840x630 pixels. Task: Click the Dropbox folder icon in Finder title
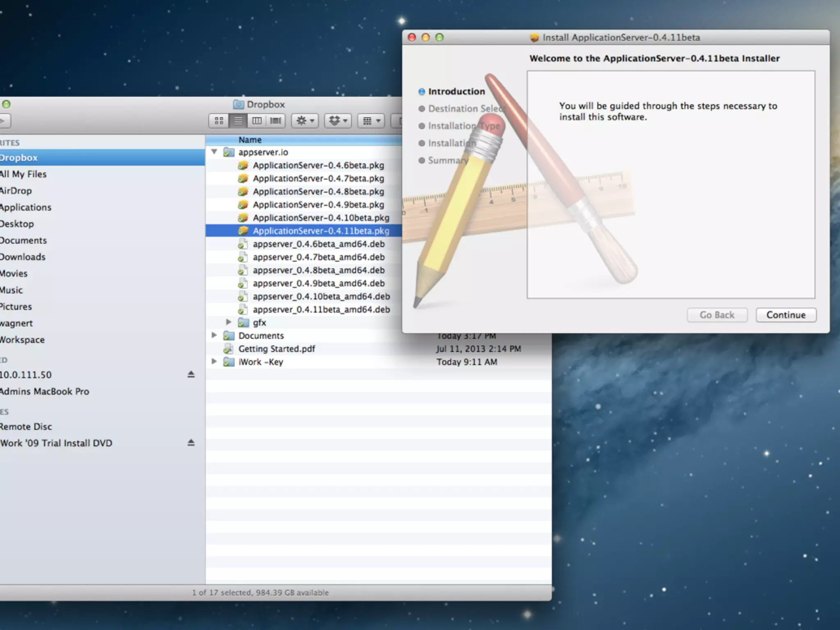point(238,104)
